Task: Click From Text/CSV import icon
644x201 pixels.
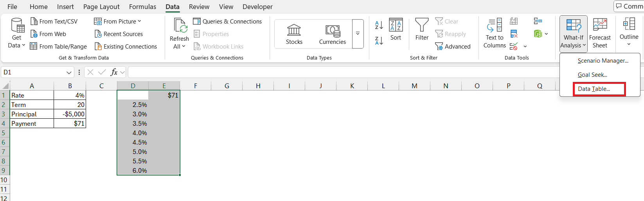Action: coord(34,21)
